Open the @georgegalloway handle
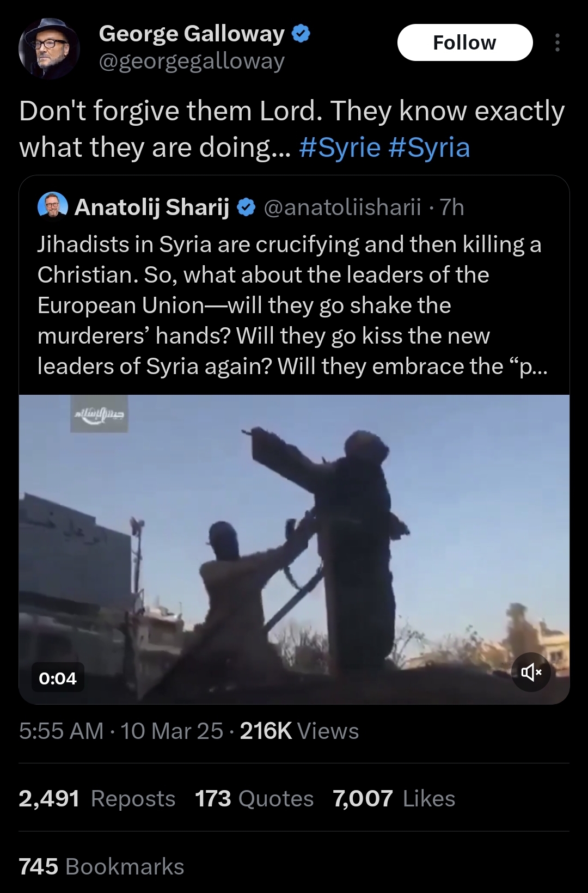Image resolution: width=588 pixels, height=893 pixels. [x=192, y=62]
